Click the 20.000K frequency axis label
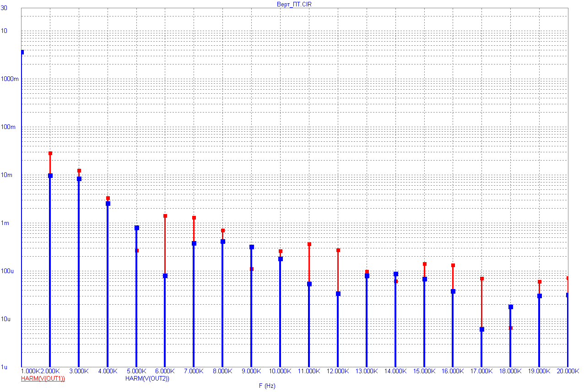 (568, 371)
